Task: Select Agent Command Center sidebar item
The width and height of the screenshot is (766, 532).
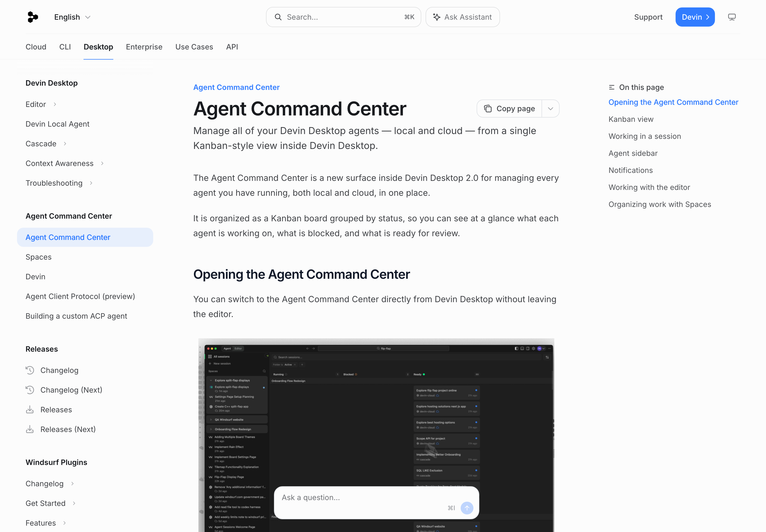Action: (85, 237)
